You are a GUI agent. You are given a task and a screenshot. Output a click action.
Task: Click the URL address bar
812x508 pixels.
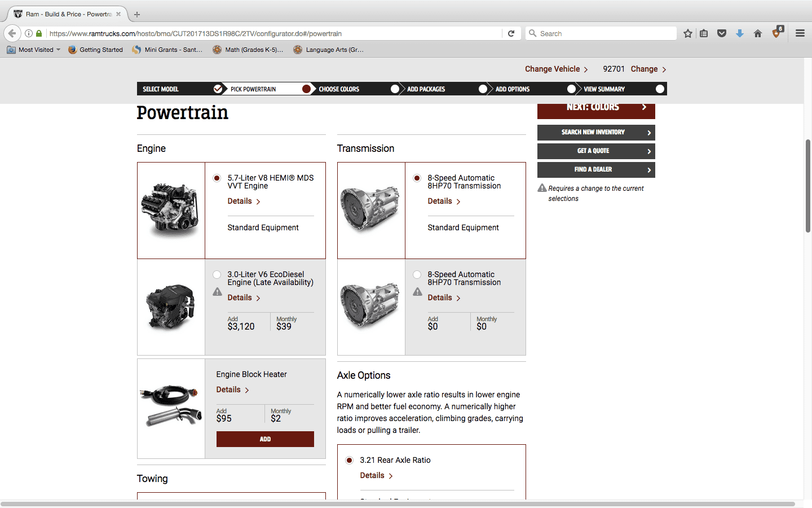pos(273,33)
